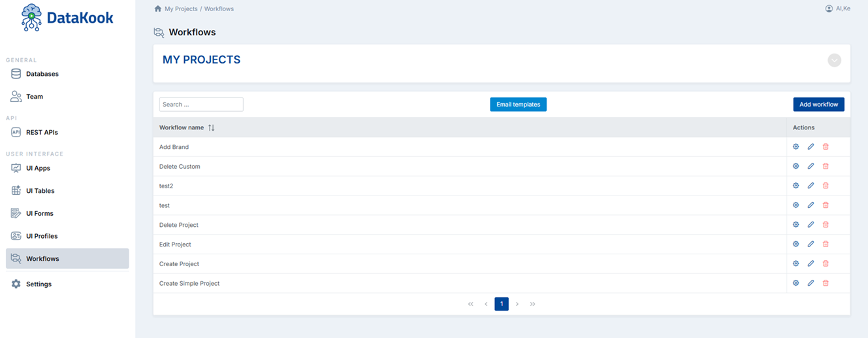Delete the test workflow row trash icon
This screenshot has width=868, height=338.
(826, 205)
